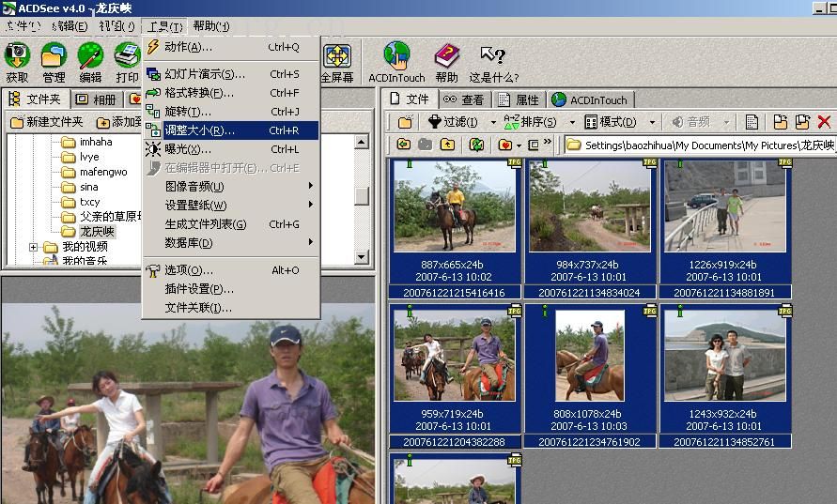This screenshot has height=504, width=837.
Task: Open the 排序 dropdown arrow
Action: 572,123
